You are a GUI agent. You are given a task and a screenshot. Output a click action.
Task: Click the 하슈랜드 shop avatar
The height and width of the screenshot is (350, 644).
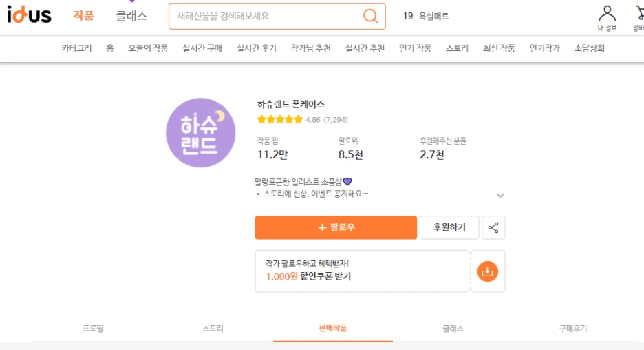click(200, 132)
